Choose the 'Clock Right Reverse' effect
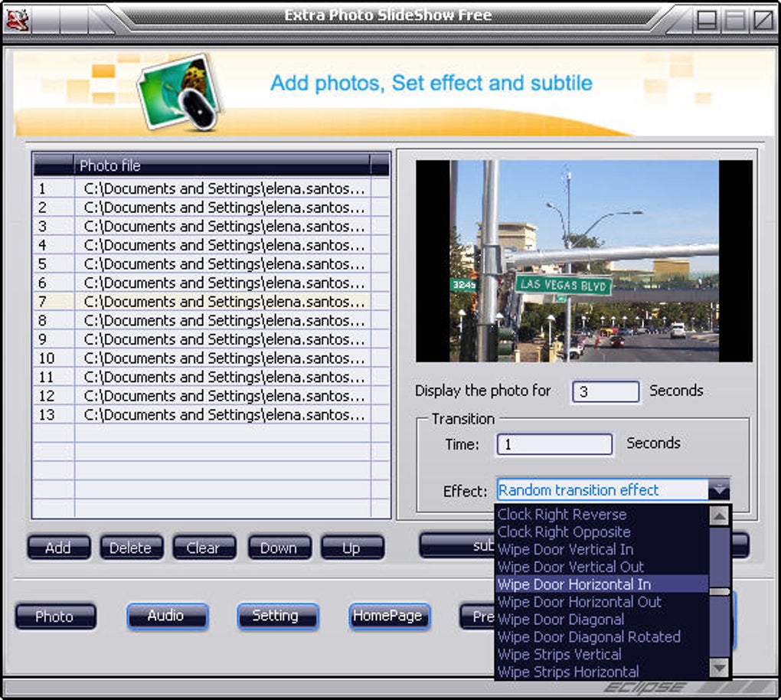 click(561, 514)
